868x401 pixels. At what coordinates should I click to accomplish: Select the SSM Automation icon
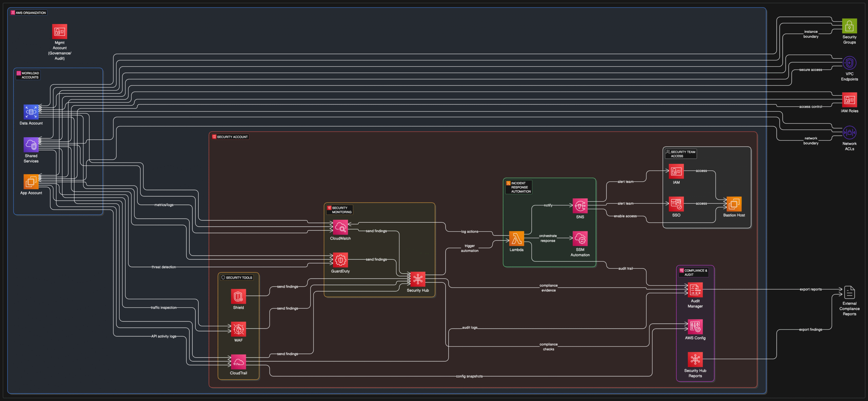click(x=580, y=239)
